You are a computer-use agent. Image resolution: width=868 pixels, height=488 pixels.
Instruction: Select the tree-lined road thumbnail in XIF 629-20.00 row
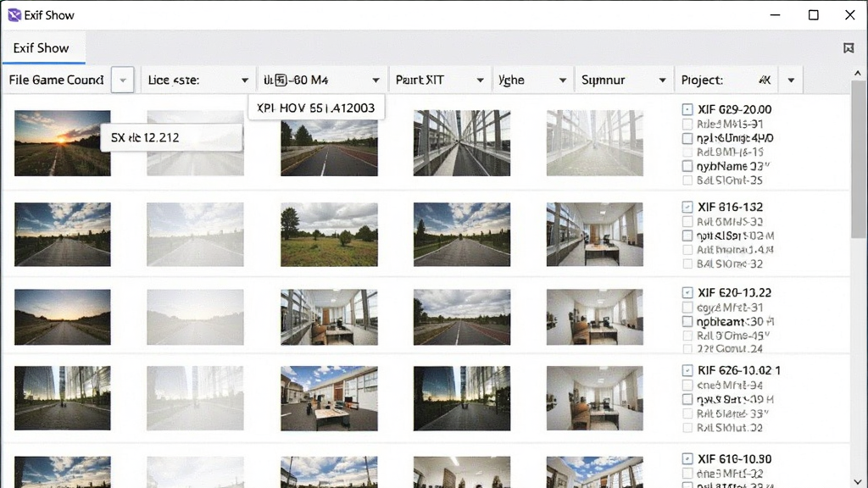[330, 147]
